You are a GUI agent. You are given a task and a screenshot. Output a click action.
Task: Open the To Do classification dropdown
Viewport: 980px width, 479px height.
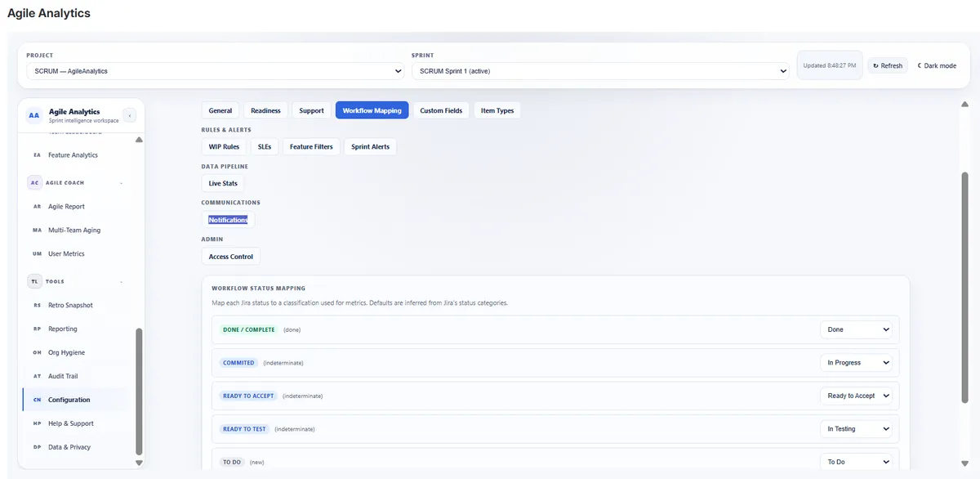coord(856,462)
